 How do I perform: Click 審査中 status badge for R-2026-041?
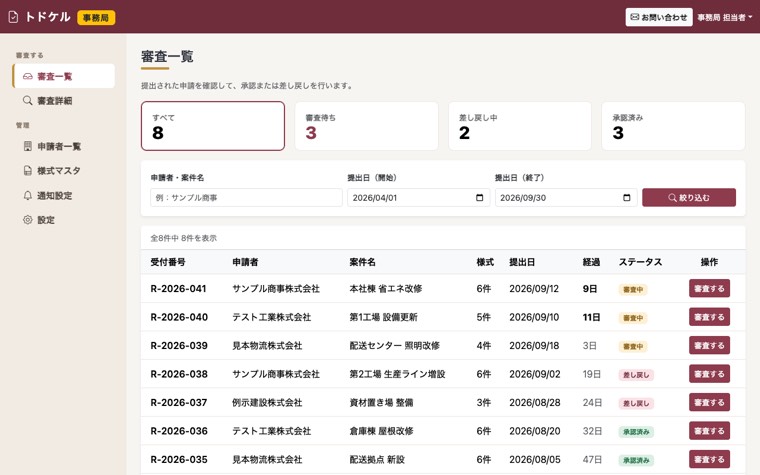point(633,289)
